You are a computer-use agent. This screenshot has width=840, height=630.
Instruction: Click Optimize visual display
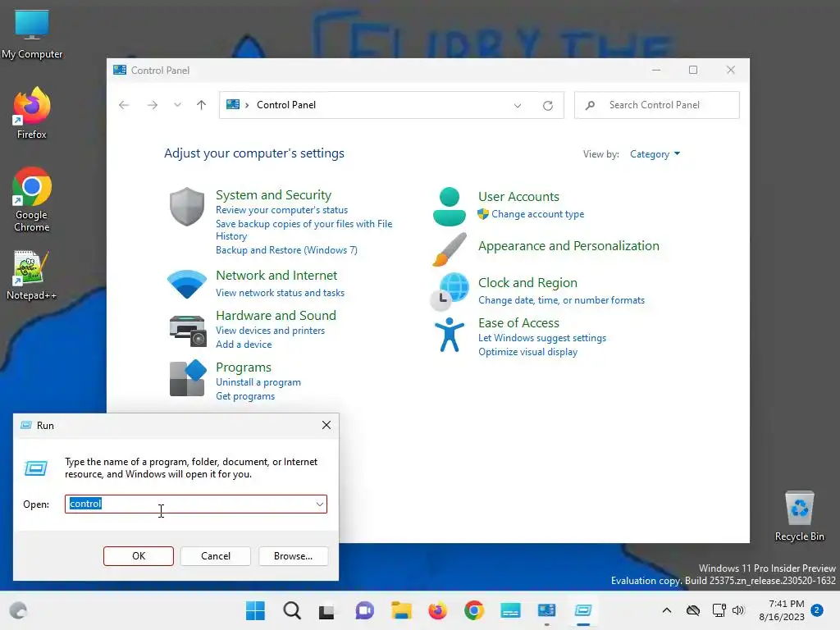coord(527,352)
